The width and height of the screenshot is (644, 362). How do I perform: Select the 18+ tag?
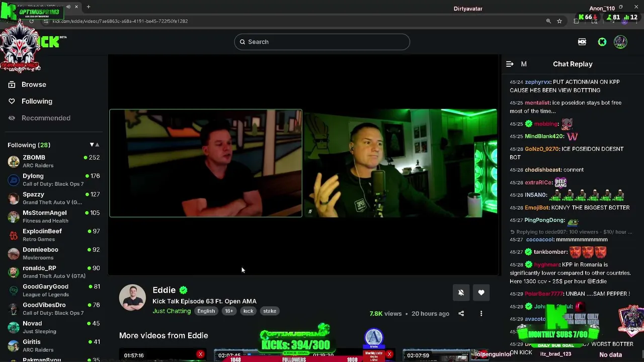[229, 311]
